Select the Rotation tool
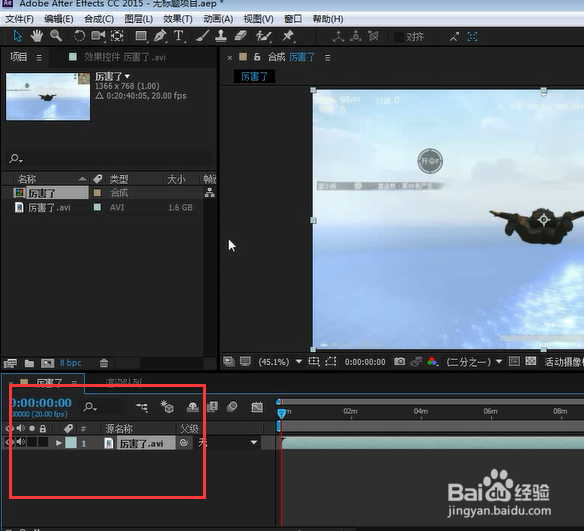 [x=79, y=36]
